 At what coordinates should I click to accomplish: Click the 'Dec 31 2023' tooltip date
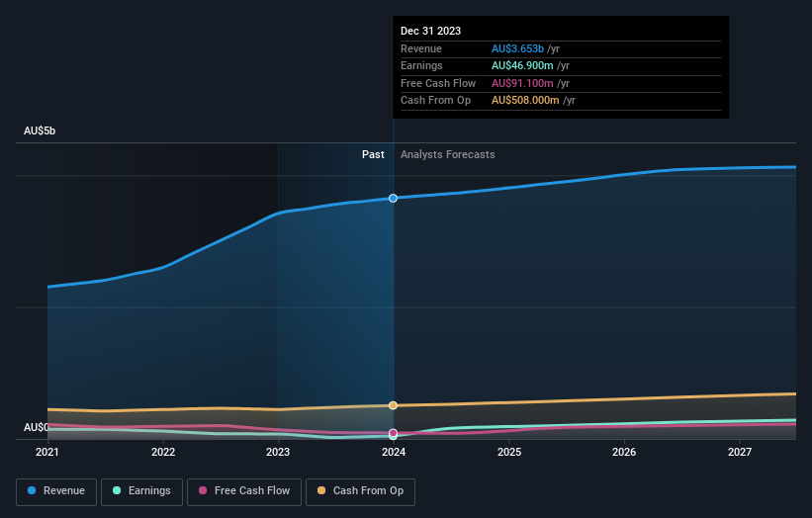click(x=430, y=31)
